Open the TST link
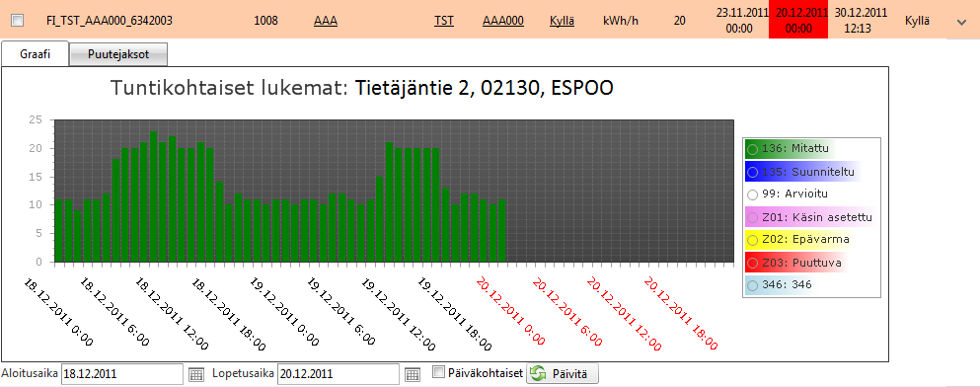Image resolution: width=980 pixels, height=387 pixels. click(x=444, y=21)
